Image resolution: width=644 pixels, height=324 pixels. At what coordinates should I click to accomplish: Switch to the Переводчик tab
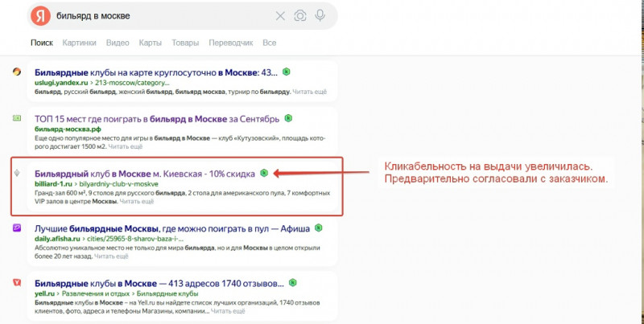click(231, 43)
